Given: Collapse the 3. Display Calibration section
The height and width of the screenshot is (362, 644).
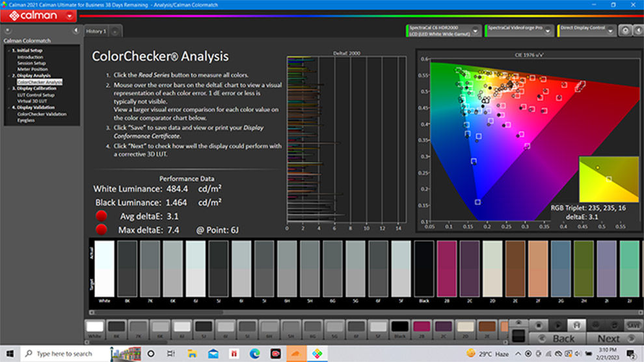Looking at the screenshot, I should tap(8, 89).
